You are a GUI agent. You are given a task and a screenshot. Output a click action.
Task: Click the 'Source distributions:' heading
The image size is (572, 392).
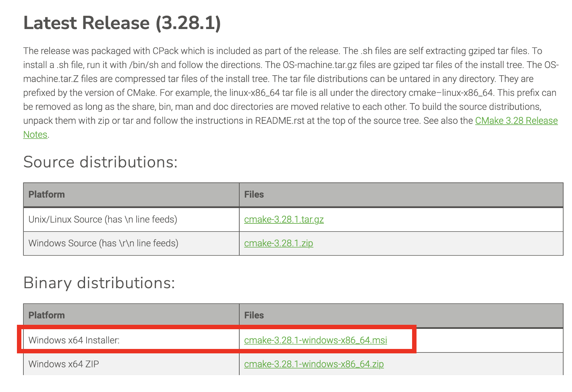100,162
